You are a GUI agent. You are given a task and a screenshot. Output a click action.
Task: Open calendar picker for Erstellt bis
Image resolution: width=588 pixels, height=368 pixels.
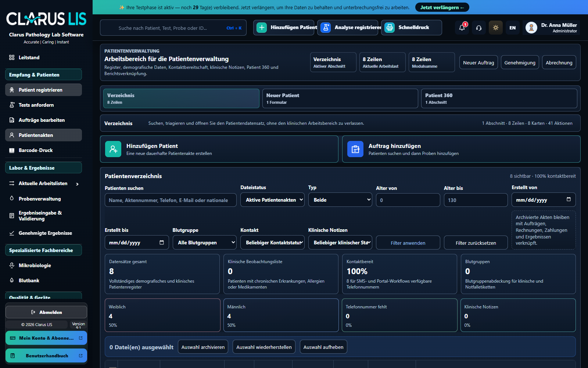(162, 242)
